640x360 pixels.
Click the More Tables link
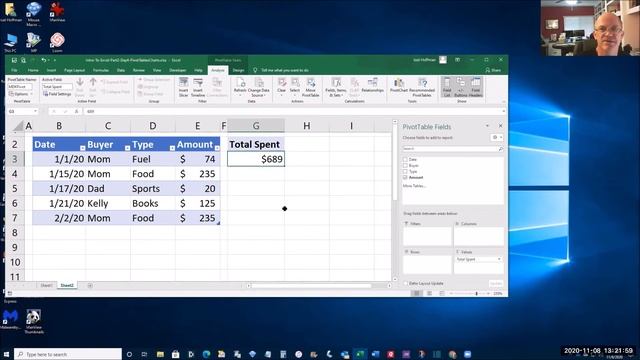tap(414, 186)
